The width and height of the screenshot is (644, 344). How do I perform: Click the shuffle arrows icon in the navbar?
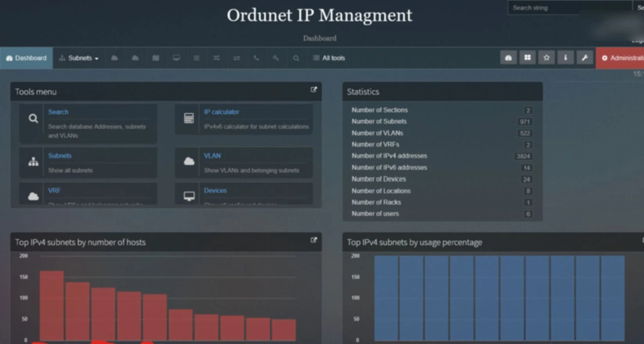pos(216,58)
